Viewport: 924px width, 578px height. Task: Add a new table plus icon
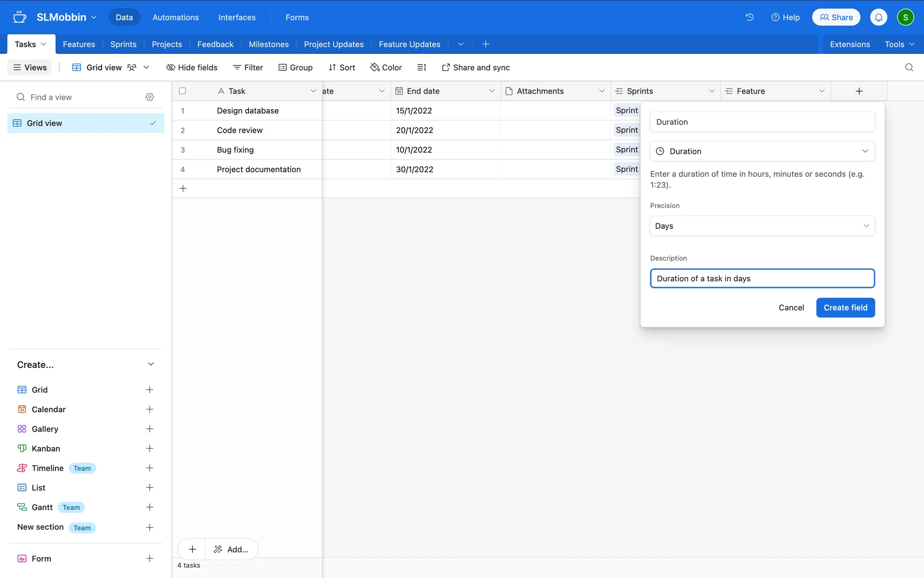tap(486, 44)
